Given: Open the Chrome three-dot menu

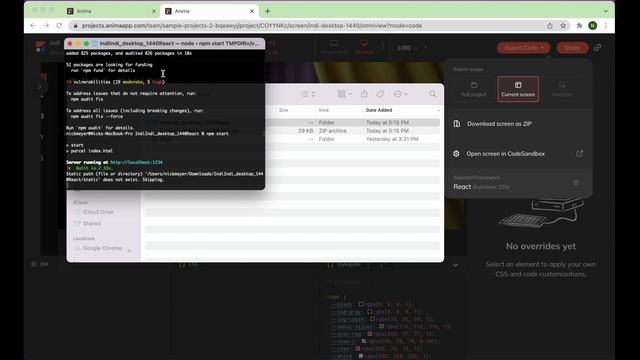Looking at the screenshot, I should [606, 26].
